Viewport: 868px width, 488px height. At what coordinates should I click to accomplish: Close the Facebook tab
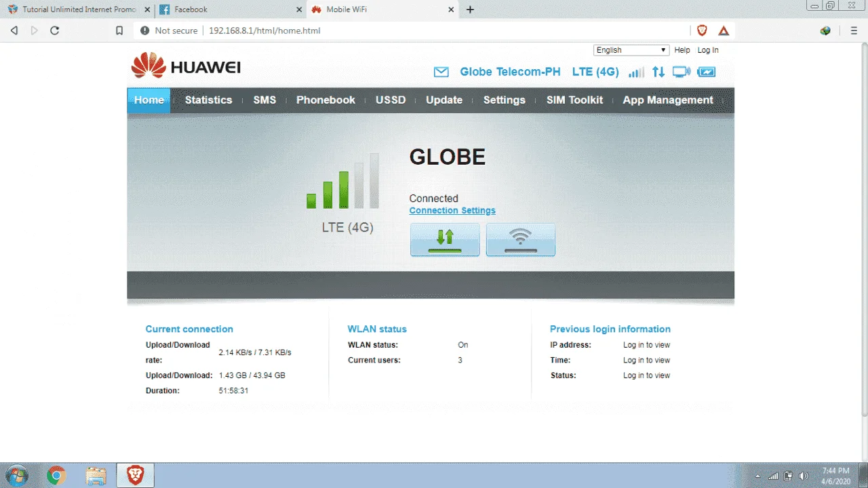click(x=300, y=9)
